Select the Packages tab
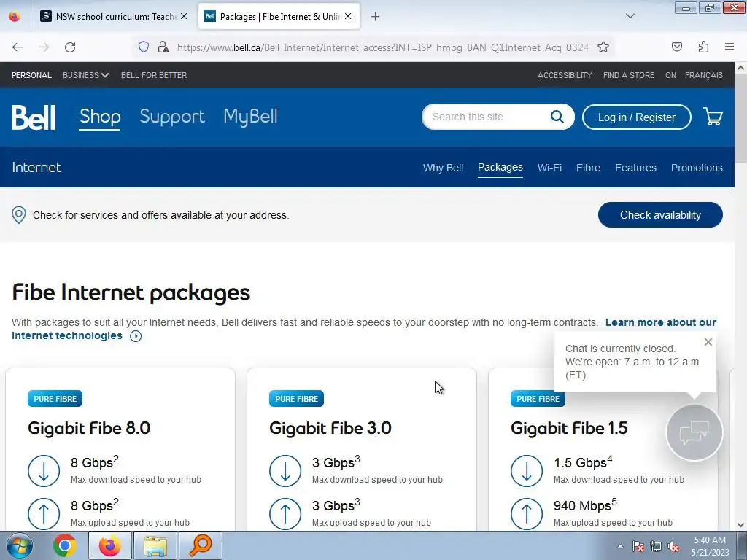 tap(500, 167)
